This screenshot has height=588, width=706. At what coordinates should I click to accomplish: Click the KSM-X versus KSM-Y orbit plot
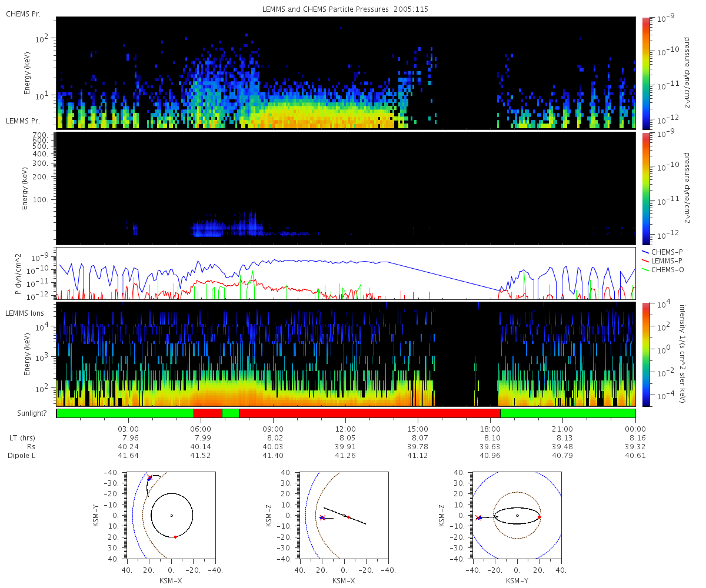[171, 515]
